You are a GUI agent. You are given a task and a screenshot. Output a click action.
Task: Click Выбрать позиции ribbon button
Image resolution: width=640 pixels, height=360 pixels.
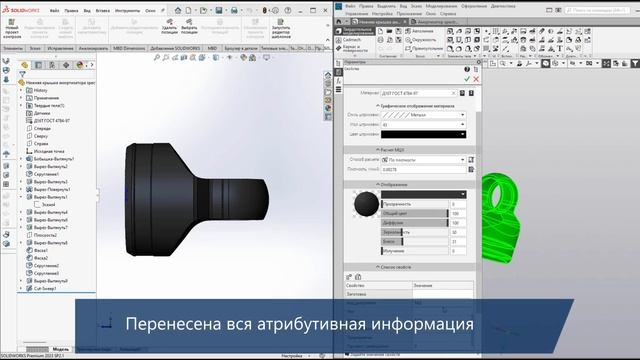[x=189, y=27]
